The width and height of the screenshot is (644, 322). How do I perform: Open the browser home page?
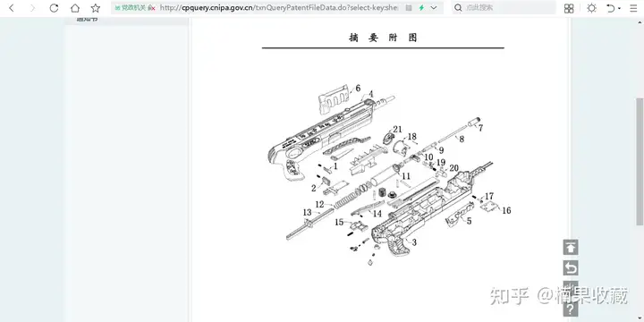pos(75,8)
